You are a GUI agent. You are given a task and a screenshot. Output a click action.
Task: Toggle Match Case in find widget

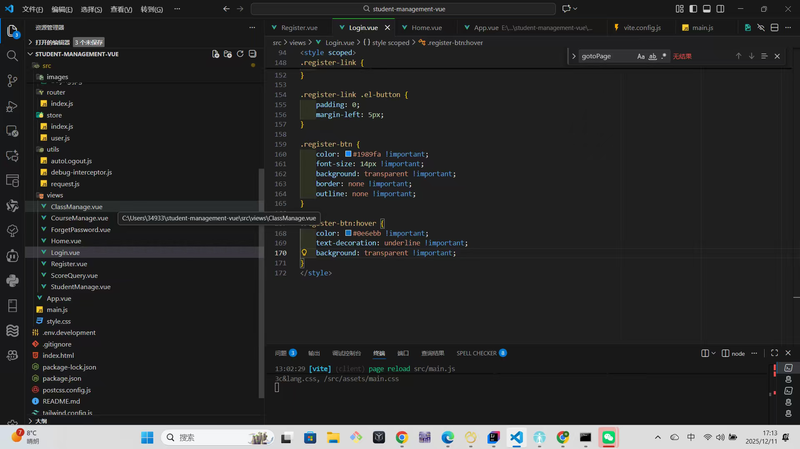tap(641, 56)
